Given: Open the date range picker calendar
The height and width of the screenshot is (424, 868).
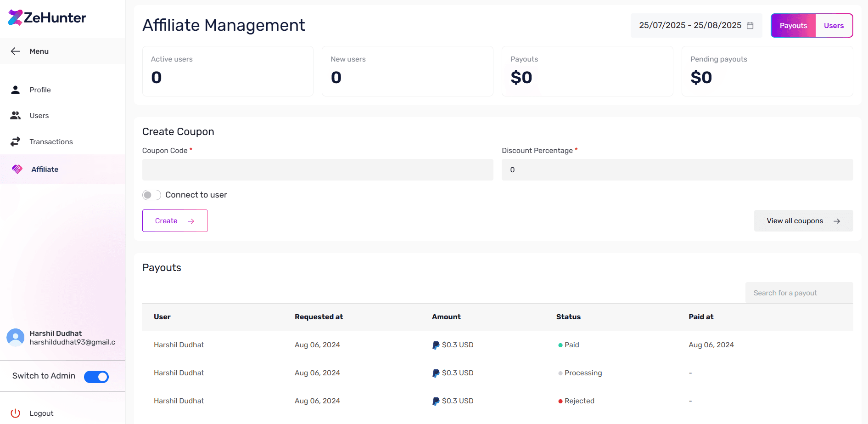Looking at the screenshot, I should tap(750, 26).
